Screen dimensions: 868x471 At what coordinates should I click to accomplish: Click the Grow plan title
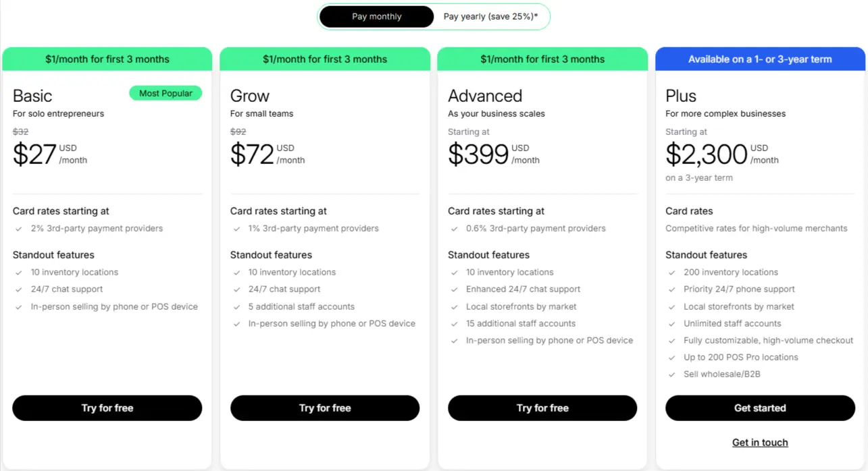[x=250, y=96]
